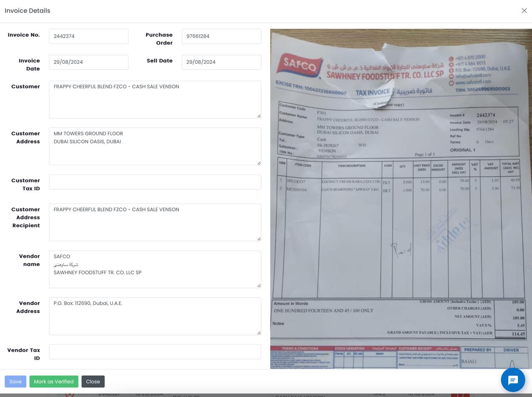
Task: Click into the Customer text area
Action: coord(155,99)
